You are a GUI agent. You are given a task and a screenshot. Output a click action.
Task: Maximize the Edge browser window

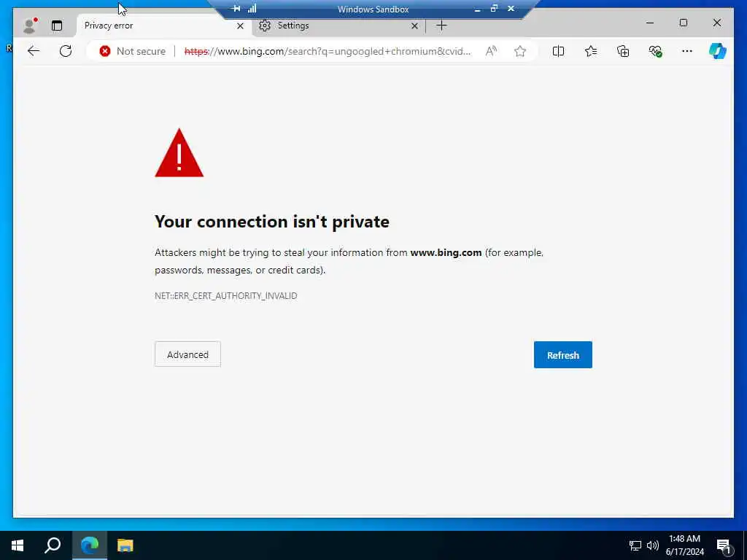point(683,23)
